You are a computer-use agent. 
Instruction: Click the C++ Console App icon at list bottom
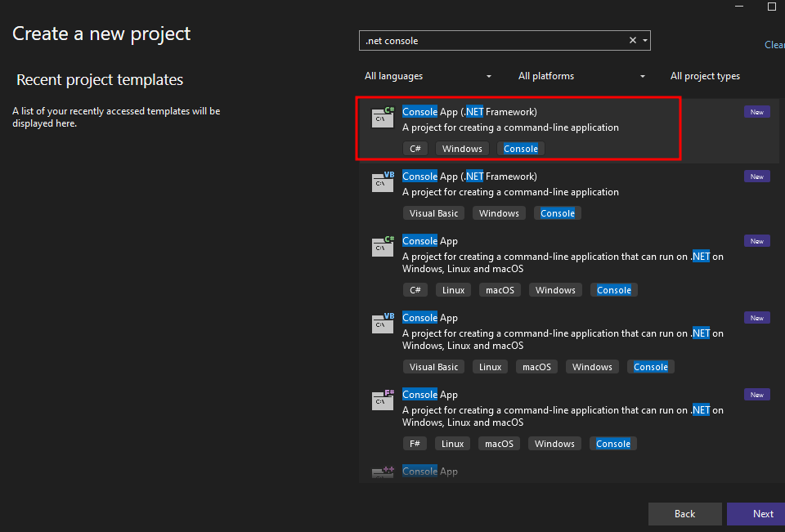(x=383, y=473)
